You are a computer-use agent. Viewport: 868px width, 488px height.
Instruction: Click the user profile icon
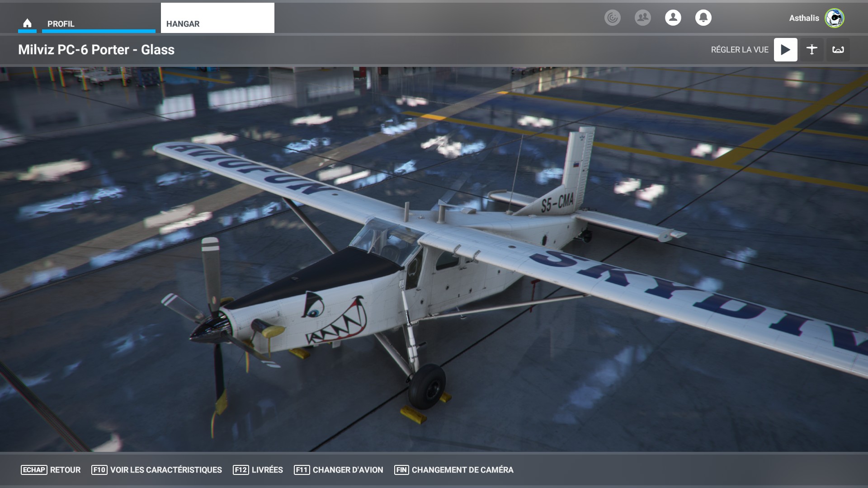click(673, 18)
